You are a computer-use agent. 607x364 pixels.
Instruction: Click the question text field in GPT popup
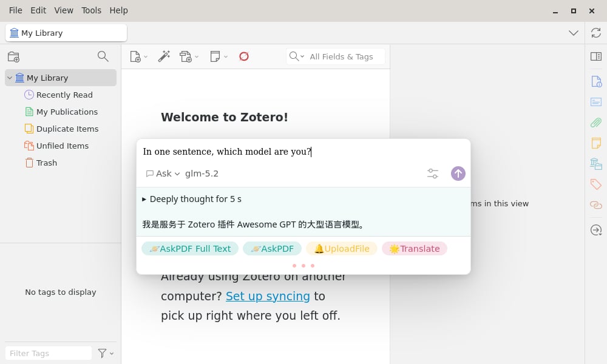point(303,152)
